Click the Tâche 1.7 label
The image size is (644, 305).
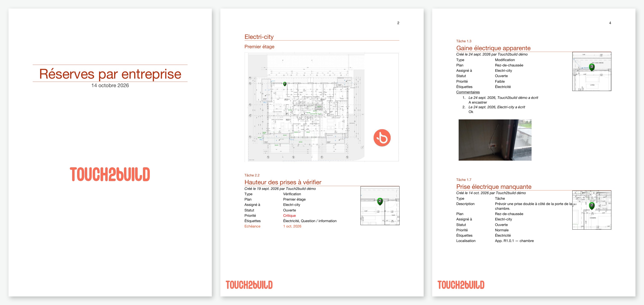[x=464, y=180]
